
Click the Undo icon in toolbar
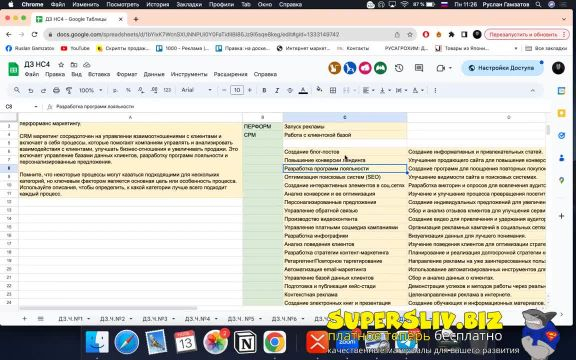click(x=31, y=90)
